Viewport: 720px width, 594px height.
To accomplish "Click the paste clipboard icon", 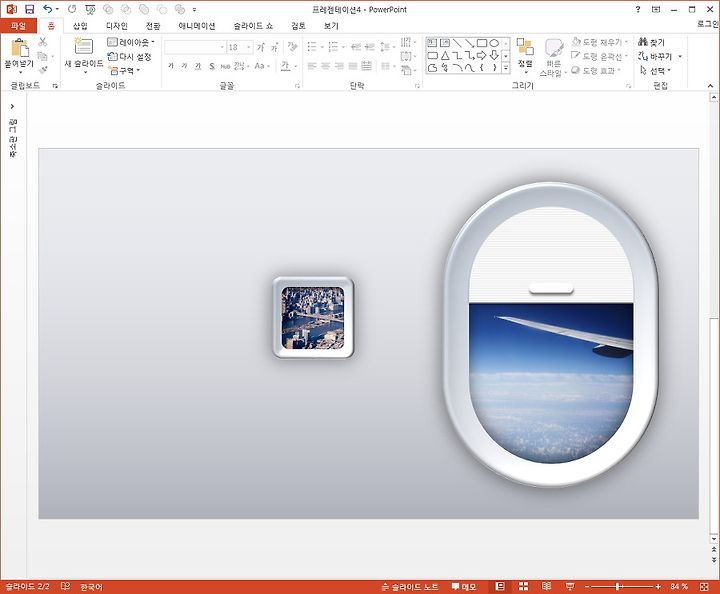I will [x=19, y=48].
